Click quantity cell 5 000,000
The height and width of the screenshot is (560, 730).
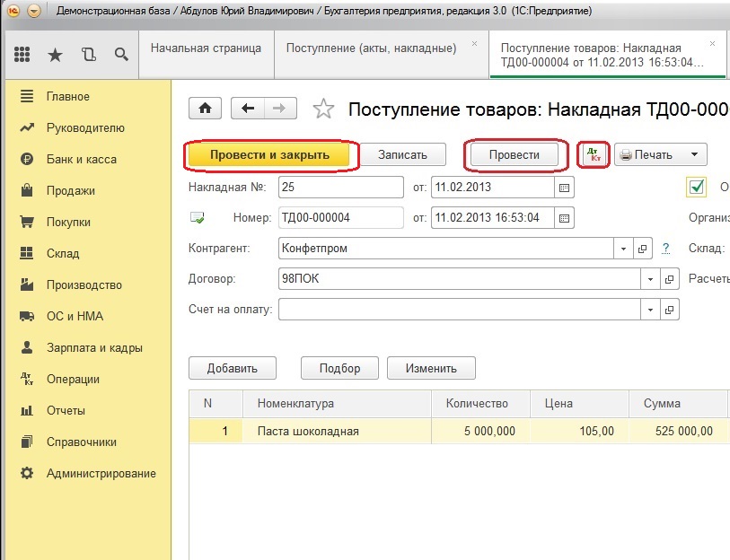(480, 431)
